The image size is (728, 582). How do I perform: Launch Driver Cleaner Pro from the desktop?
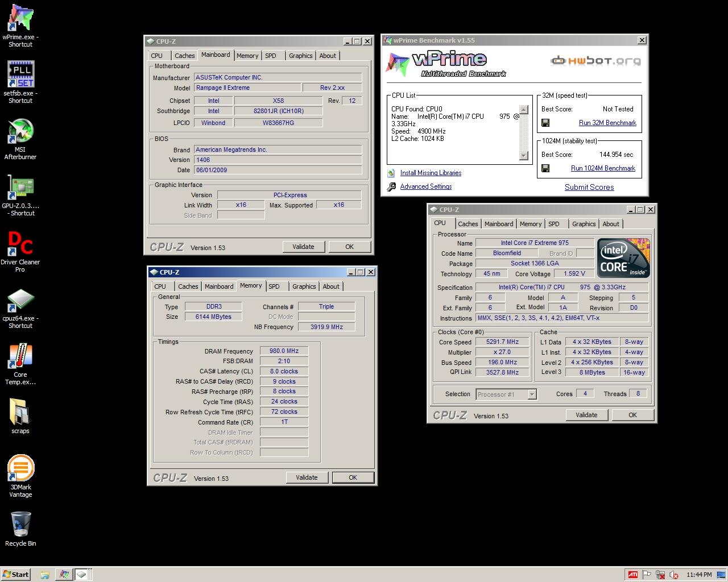(x=20, y=251)
